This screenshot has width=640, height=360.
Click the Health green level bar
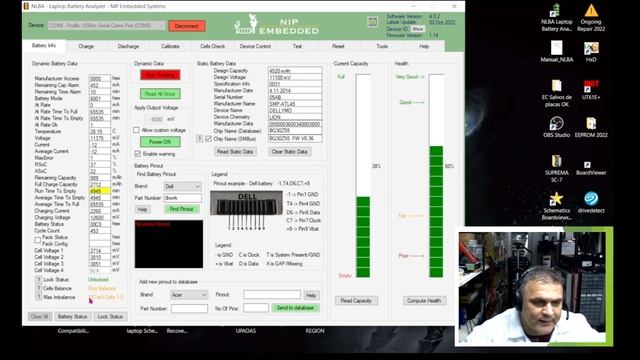(436, 211)
